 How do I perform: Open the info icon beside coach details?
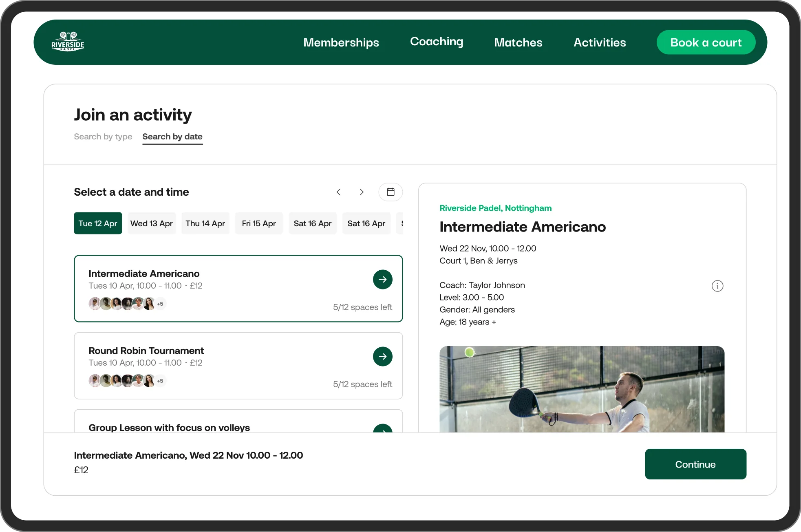coord(717,286)
